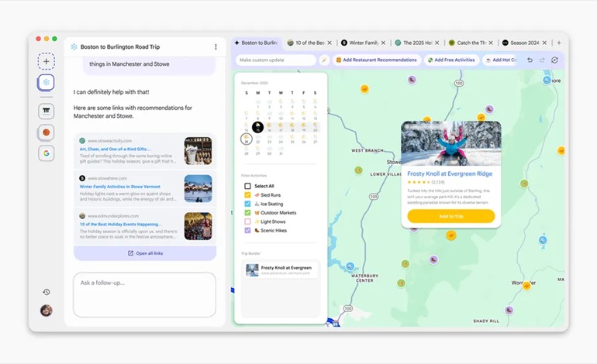Enable the Light Shows filter checkbox
The height and width of the screenshot is (364, 597).
(x=248, y=221)
